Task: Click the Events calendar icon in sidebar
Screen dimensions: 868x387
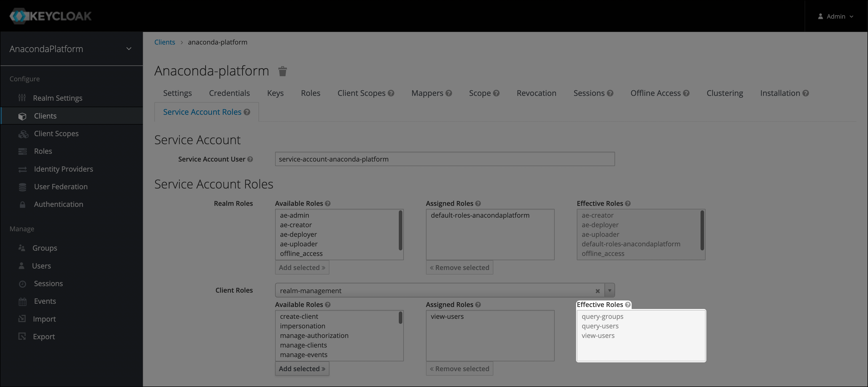Action: [x=23, y=301]
